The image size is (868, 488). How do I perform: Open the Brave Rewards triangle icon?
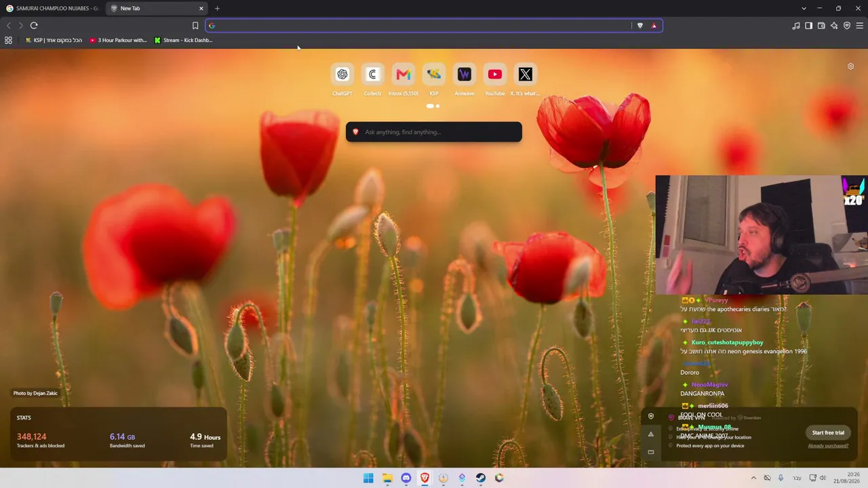(x=654, y=26)
